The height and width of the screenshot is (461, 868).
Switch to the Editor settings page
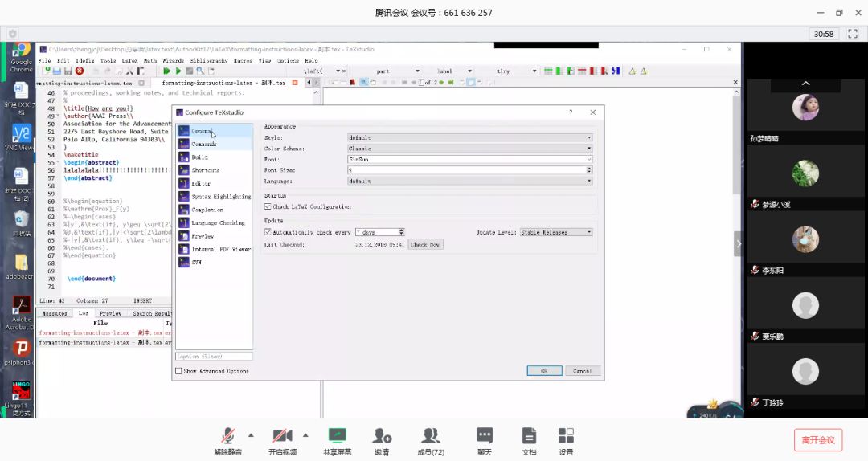pyautogui.click(x=201, y=184)
